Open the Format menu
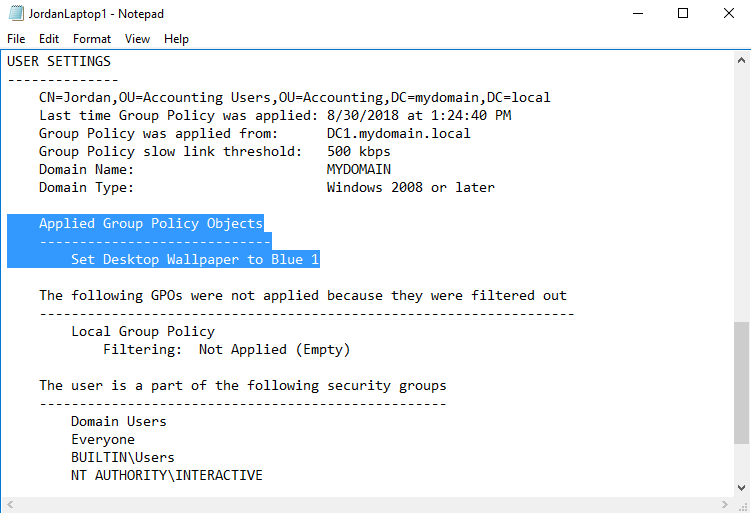 92,39
